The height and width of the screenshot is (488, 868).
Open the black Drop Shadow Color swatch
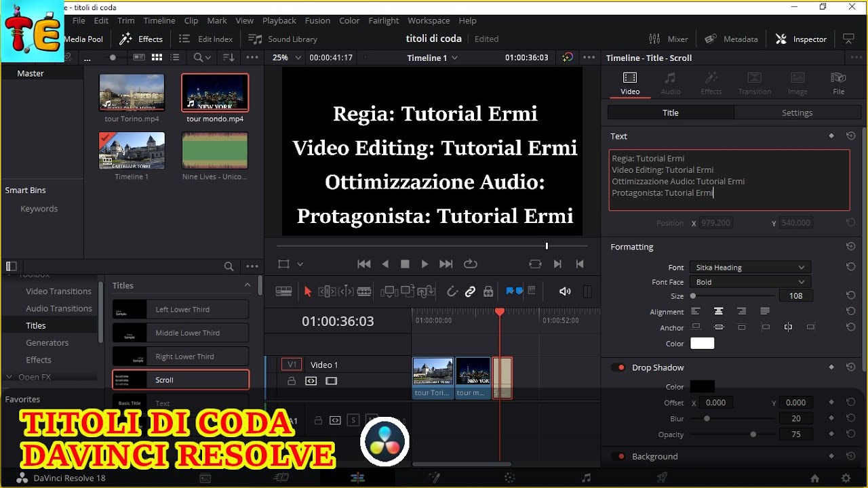click(x=702, y=386)
